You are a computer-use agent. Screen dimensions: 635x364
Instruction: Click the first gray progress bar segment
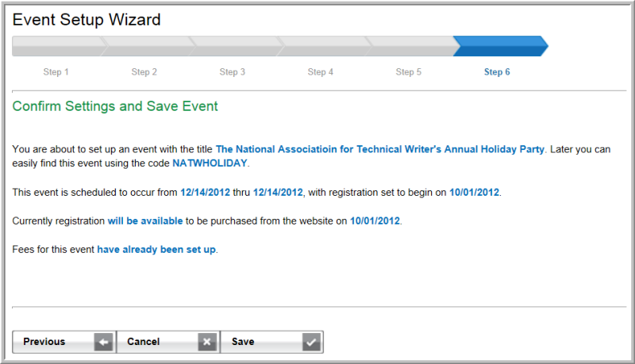coord(60,46)
